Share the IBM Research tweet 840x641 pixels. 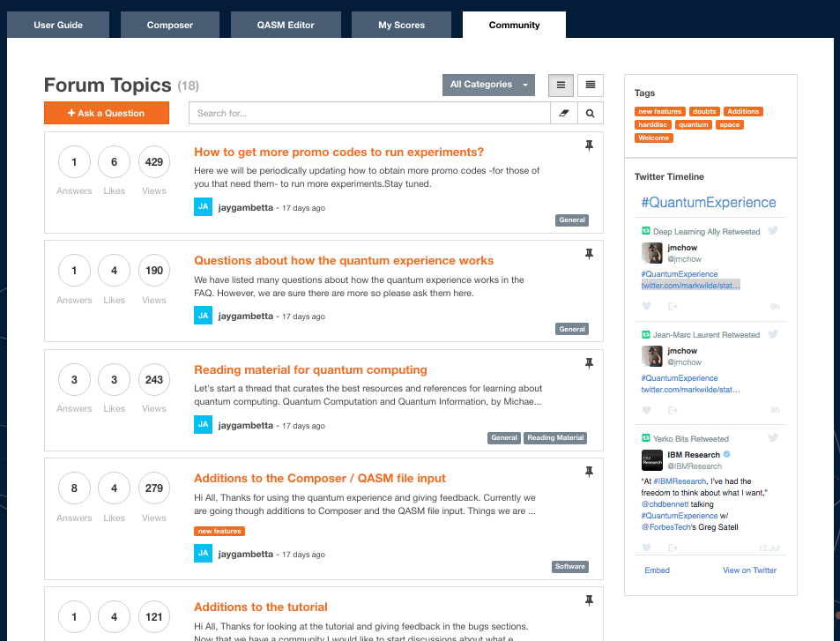click(673, 548)
